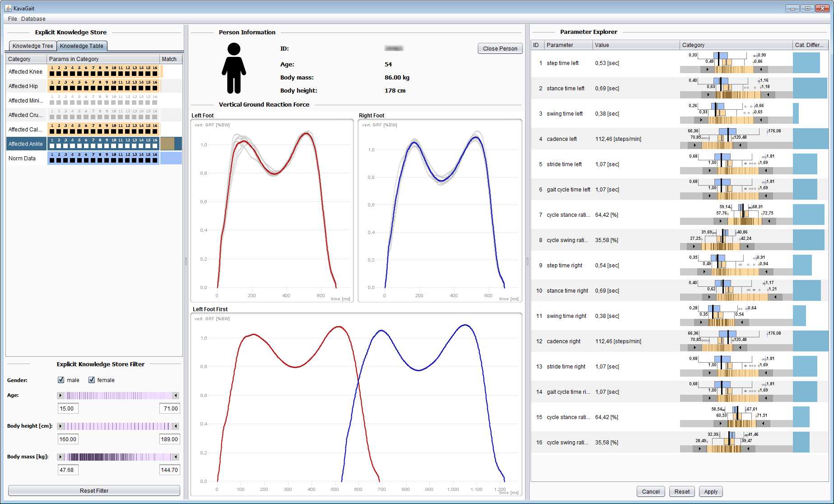Click the Age minimum value field showing 15.00
Viewport: 834px width, 504px height.
[68, 408]
